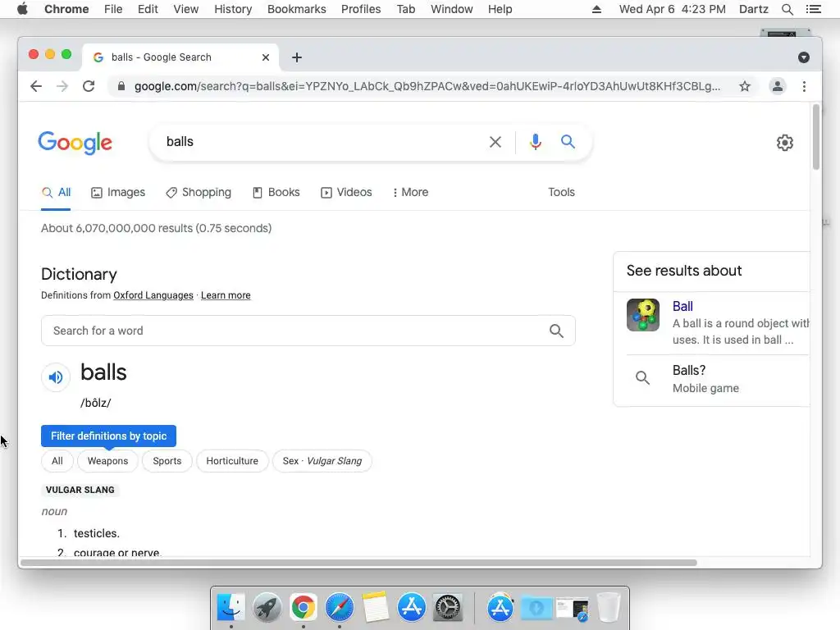Click the Google logo

[x=75, y=143]
